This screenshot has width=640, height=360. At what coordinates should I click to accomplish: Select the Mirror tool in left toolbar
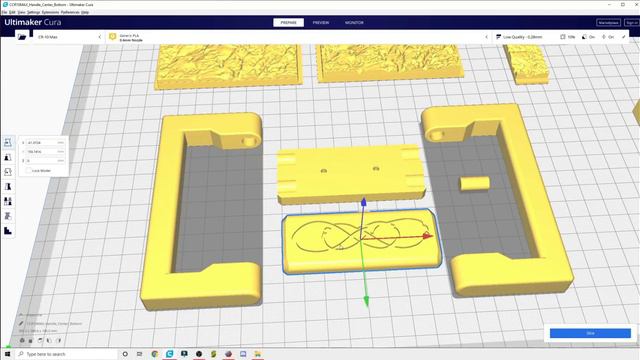[8, 187]
